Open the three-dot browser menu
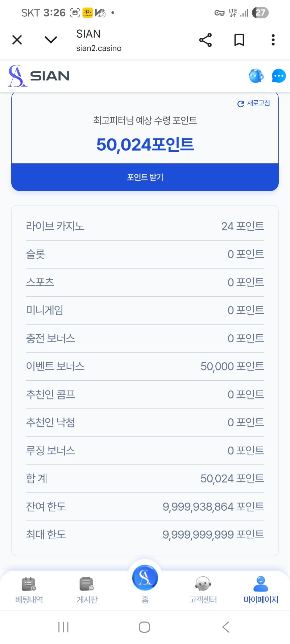The image size is (290, 644). 273,40
